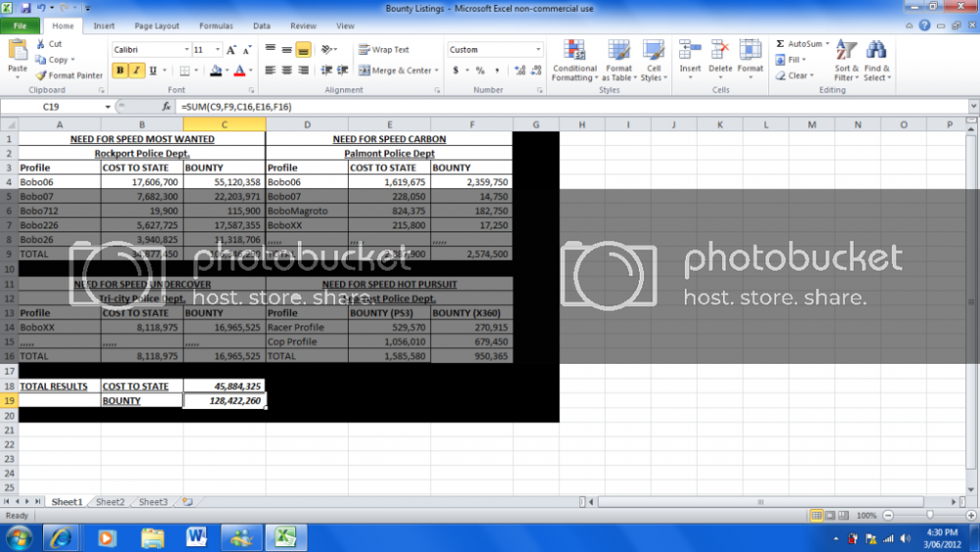Screen dimensions: 980x552
Task: Switch to the Formulas tab
Action: [x=217, y=25]
